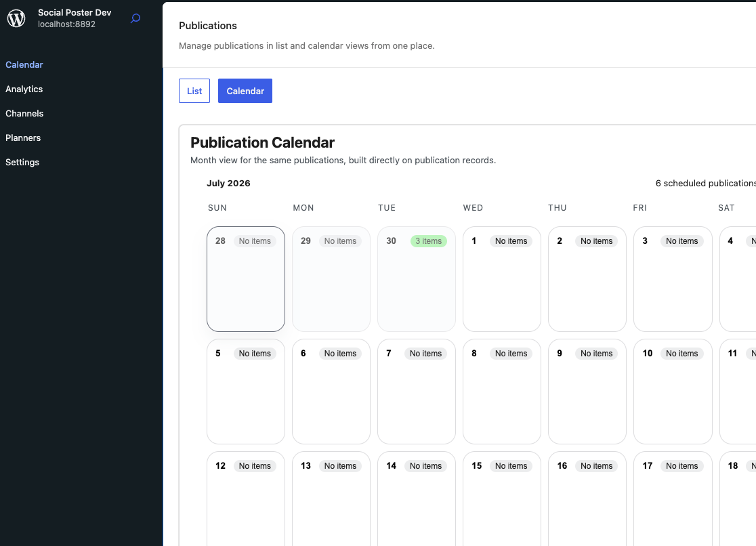Click the SAT weekday column header
The height and width of the screenshot is (546, 756).
[726, 208]
